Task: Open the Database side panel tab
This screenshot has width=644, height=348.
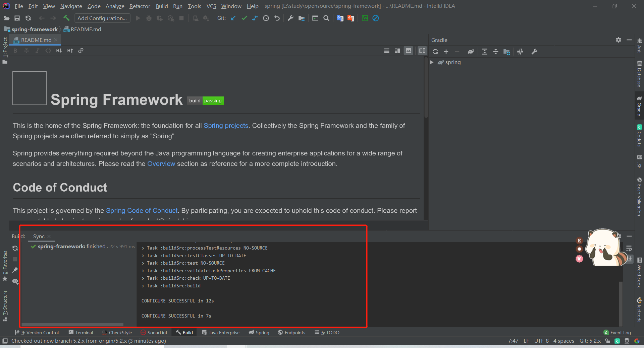Action: pyautogui.click(x=639, y=74)
